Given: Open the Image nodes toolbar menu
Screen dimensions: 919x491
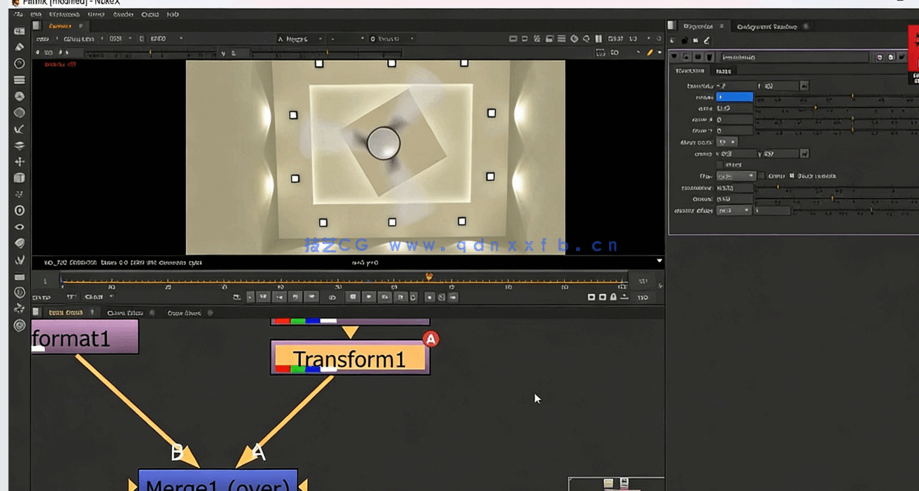Looking at the screenshot, I should pyautogui.click(x=19, y=31).
